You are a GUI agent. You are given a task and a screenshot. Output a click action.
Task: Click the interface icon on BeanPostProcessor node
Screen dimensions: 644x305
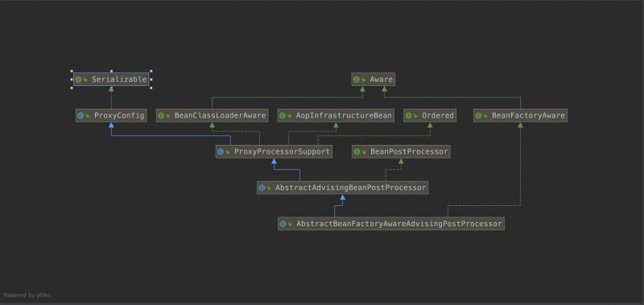point(357,152)
